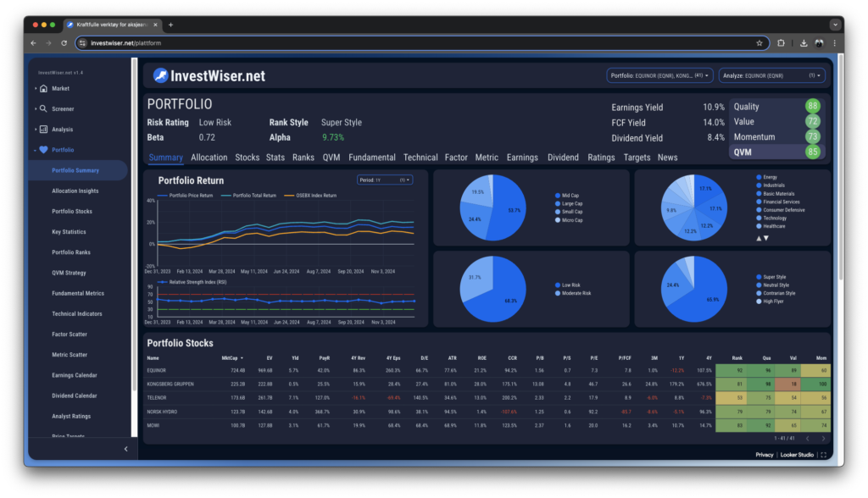Open the Analysis chart icon
The width and height of the screenshot is (868, 498).
(44, 130)
